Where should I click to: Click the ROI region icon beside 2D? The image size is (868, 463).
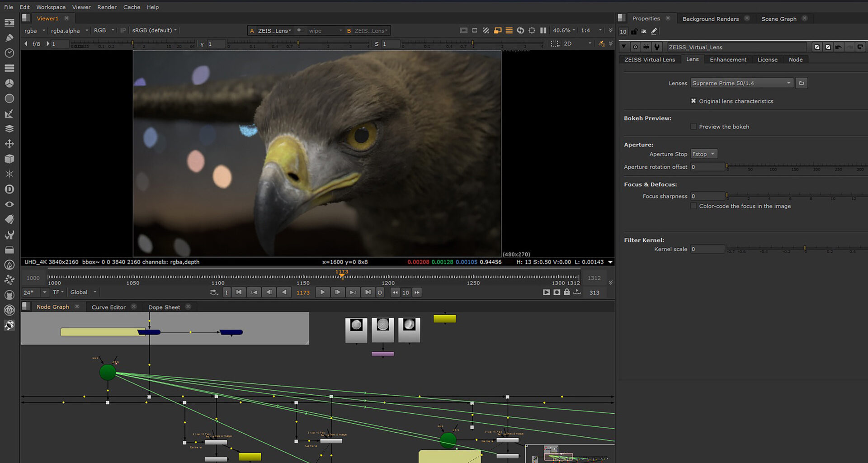coord(555,44)
